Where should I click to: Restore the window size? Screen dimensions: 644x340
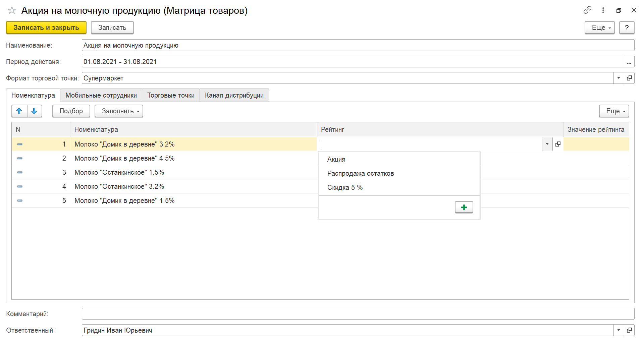(x=619, y=10)
